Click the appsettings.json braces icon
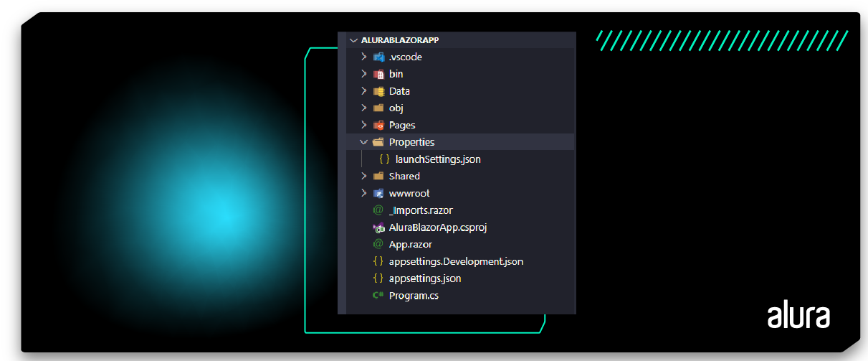The image size is (868, 361). 378,278
